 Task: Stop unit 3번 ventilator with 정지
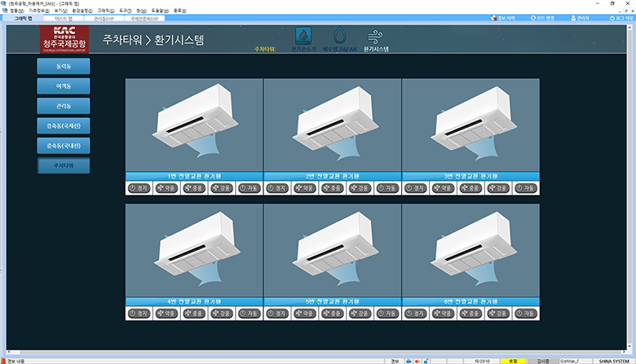tap(416, 188)
